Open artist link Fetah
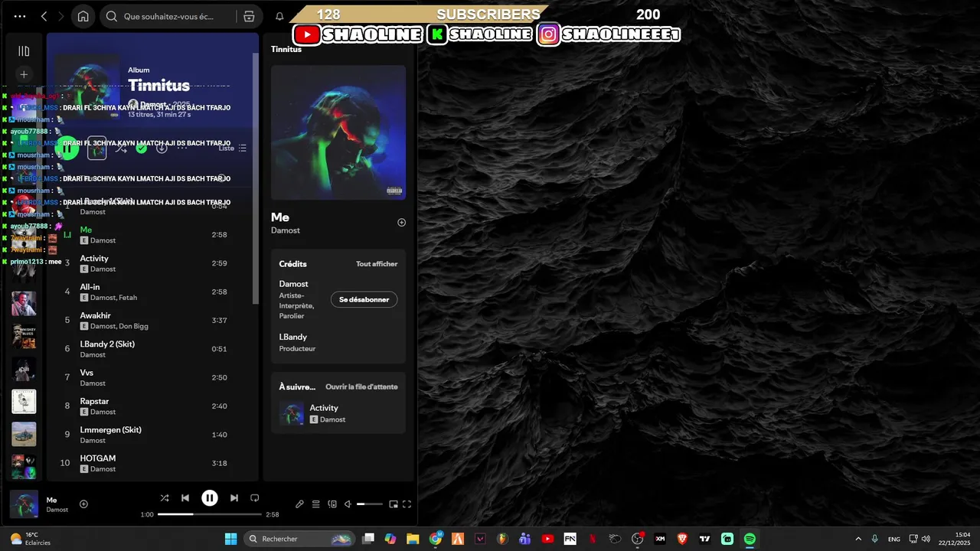The height and width of the screenshot is (551, 980). coord(128,298)
